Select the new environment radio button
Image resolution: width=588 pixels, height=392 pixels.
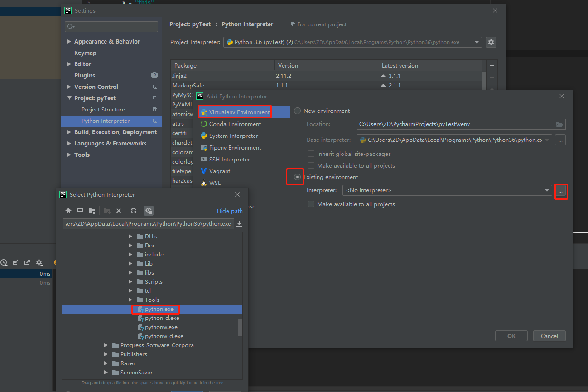pyautogui.click(x=297, y=111)
